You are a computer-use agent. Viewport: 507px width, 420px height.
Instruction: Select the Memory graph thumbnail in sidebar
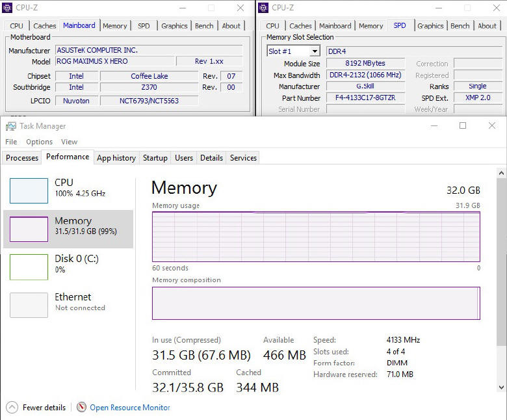tap(29, 230)
